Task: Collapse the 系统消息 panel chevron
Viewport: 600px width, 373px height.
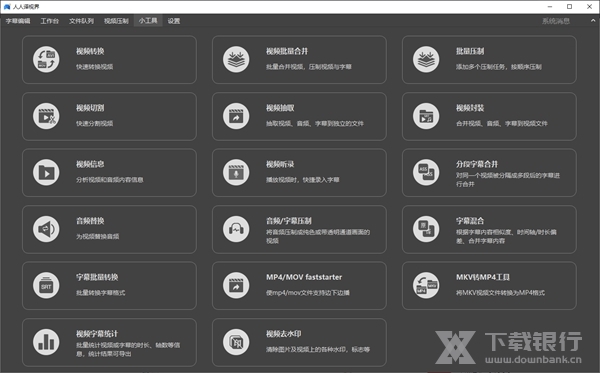Action: point(593,21)
